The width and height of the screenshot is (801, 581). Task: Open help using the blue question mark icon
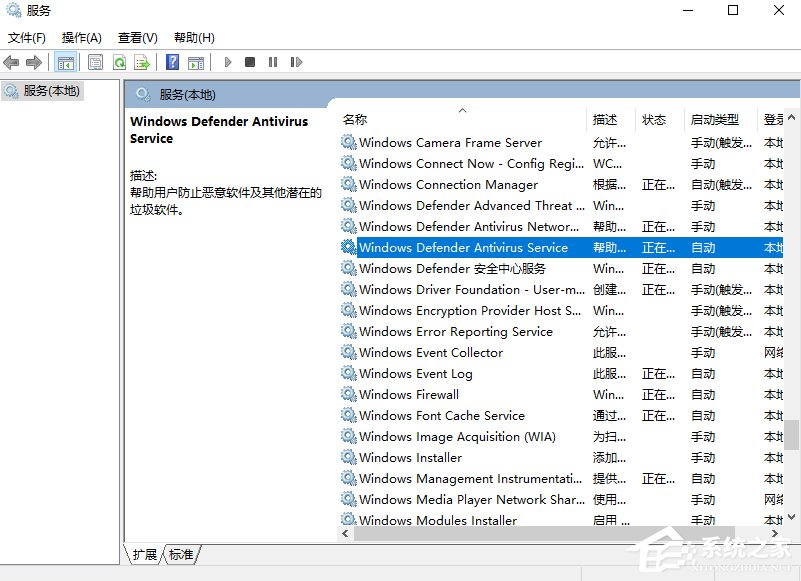coord(173,61)
